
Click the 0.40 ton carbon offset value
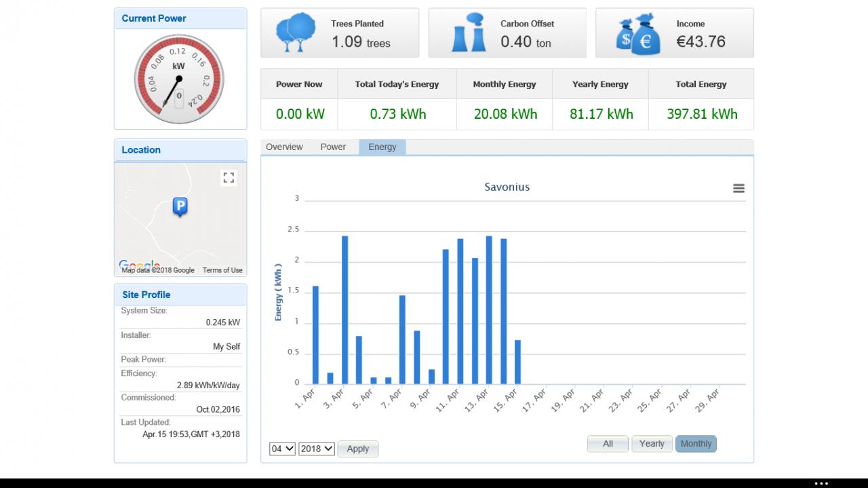coord(526,42)
